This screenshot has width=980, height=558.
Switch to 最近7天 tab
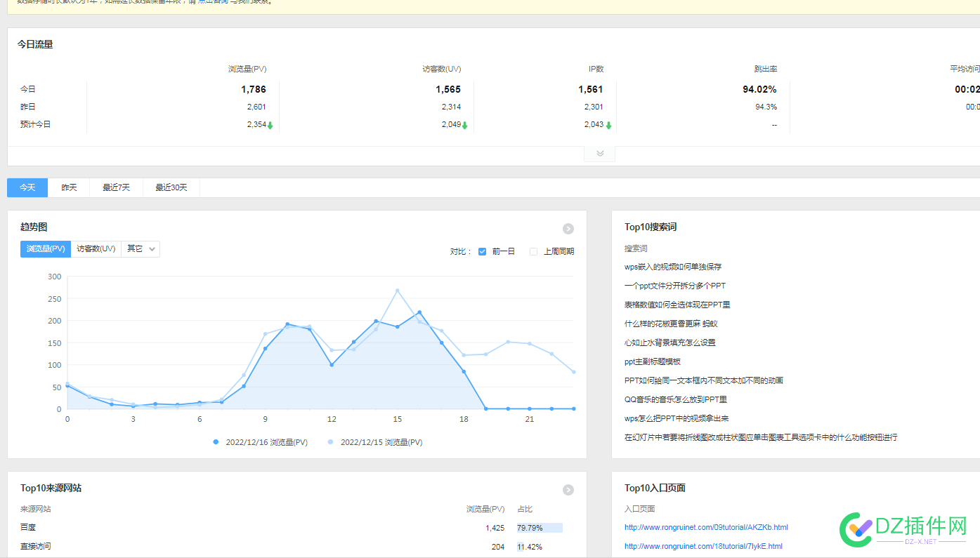[116, 187]
